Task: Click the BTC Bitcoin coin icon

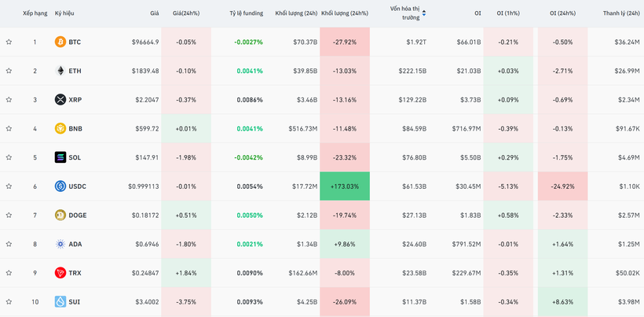Action: coord(60,42)
